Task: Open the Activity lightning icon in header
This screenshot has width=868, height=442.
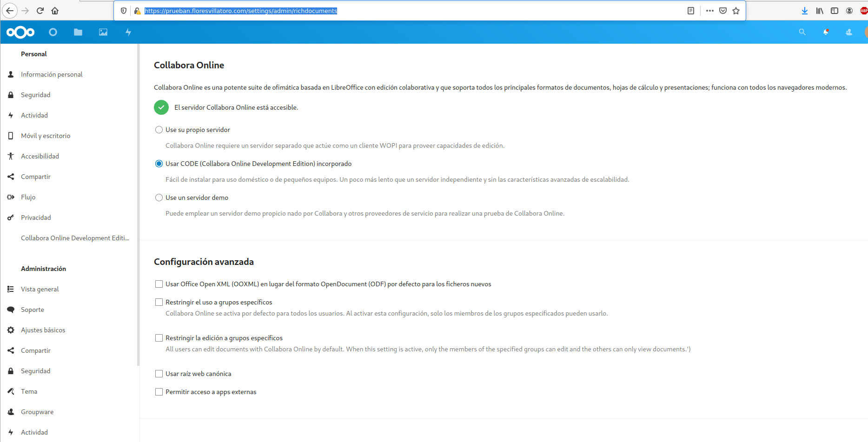Action: point(128,32)
